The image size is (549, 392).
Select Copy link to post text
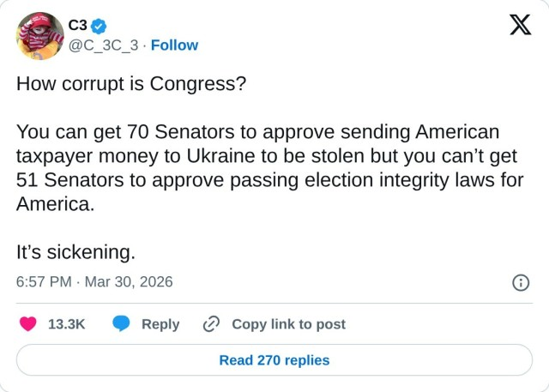click(288, 324)
